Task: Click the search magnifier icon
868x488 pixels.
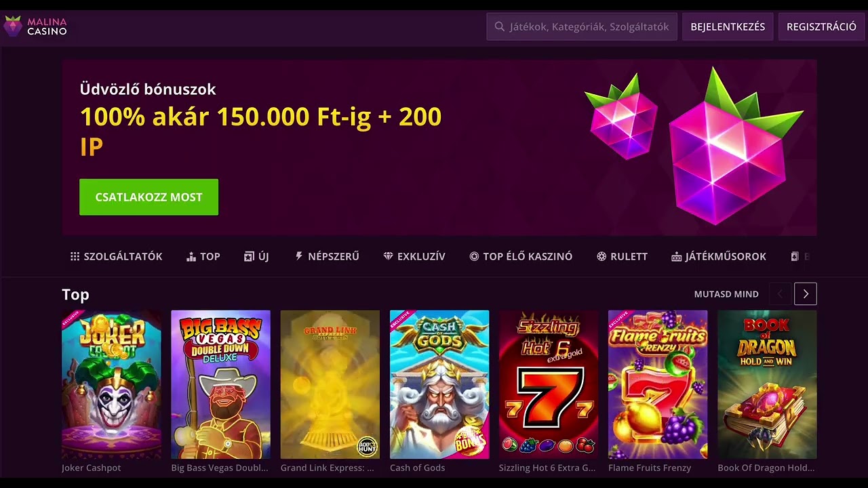Action: [500, 26]
